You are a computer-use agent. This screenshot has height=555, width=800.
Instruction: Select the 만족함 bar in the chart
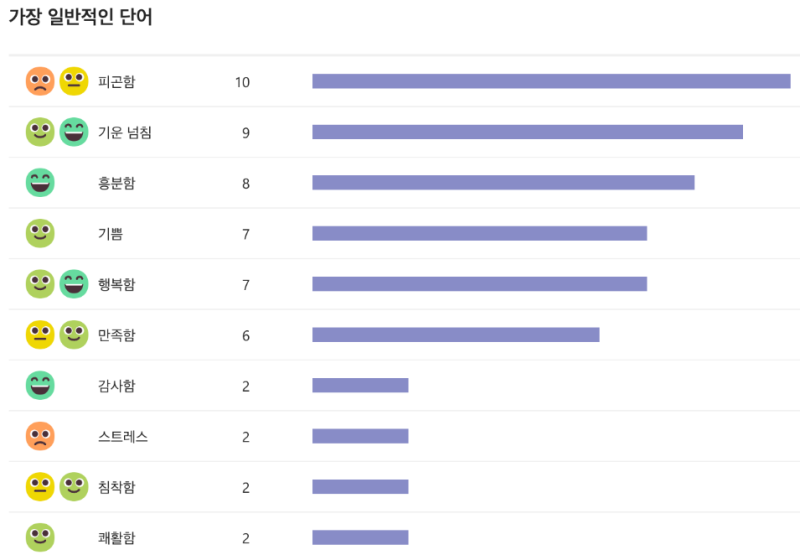tap(455, 335)
